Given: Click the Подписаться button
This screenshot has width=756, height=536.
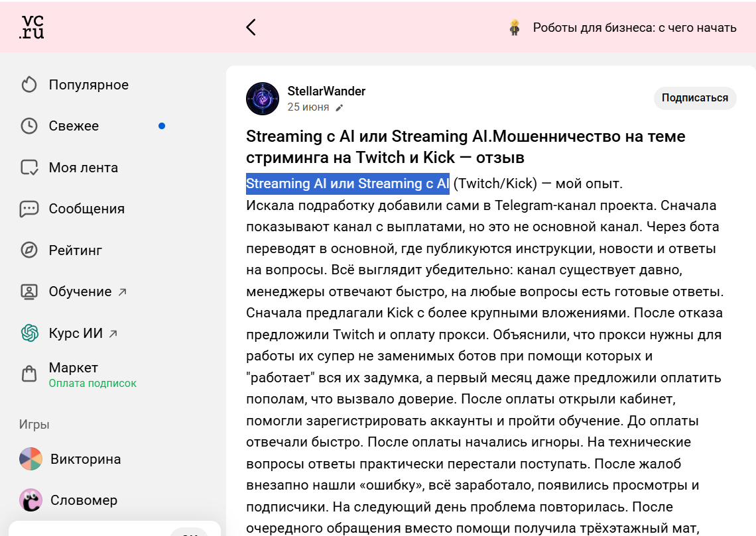Looking at the screenshot, I should click(695, 98).
